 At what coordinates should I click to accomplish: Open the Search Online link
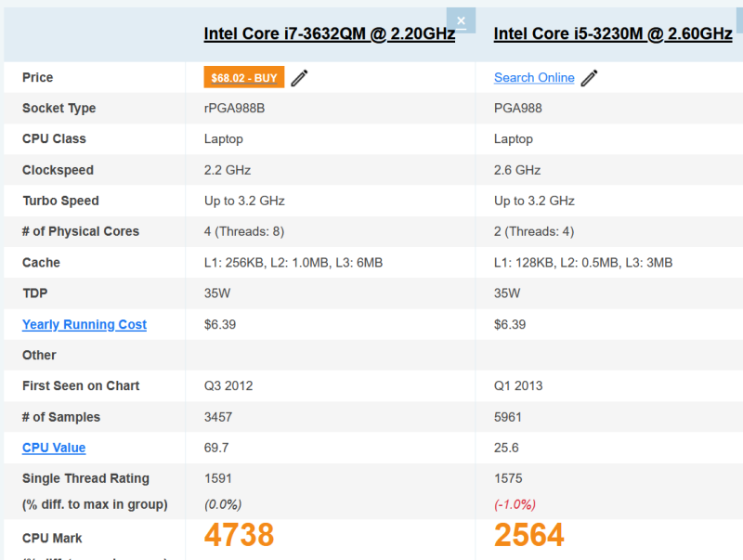[534, 78]
